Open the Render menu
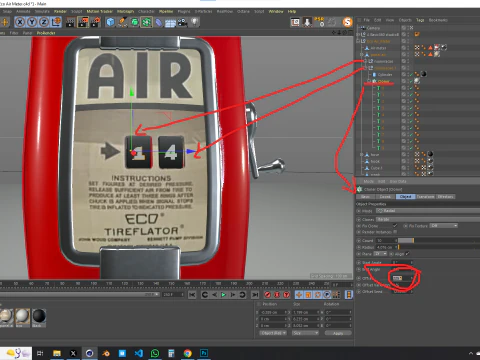 tap(60, 11)
